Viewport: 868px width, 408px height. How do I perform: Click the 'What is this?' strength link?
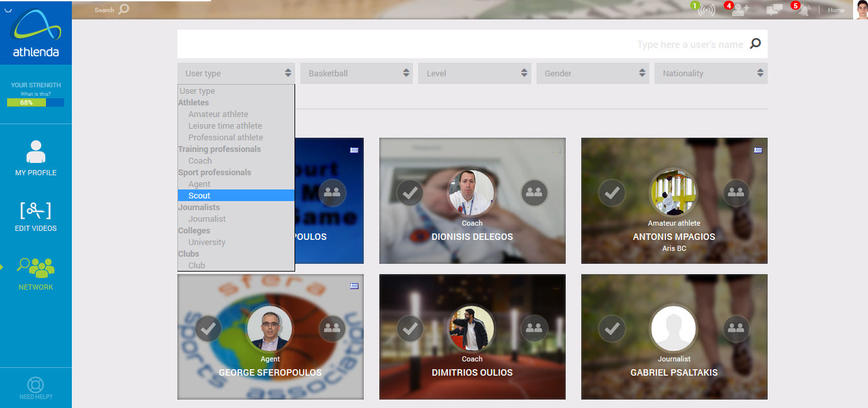(36, 94)
